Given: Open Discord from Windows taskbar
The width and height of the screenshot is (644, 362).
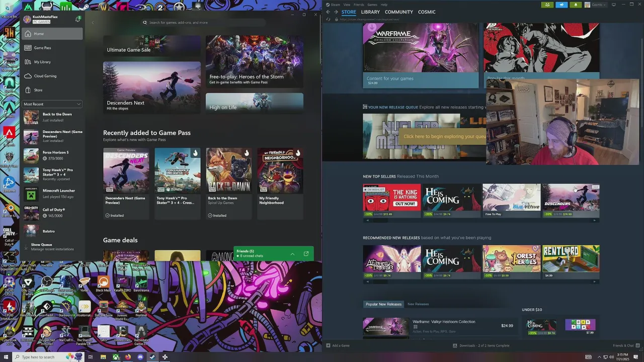Looking at the screenshot, I should pos(140,357).
